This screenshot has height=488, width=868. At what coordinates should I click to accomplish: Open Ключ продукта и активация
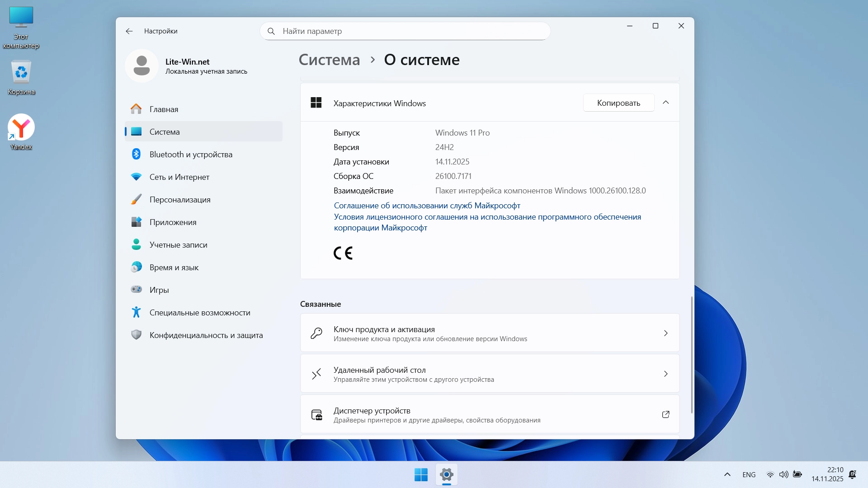490,333
